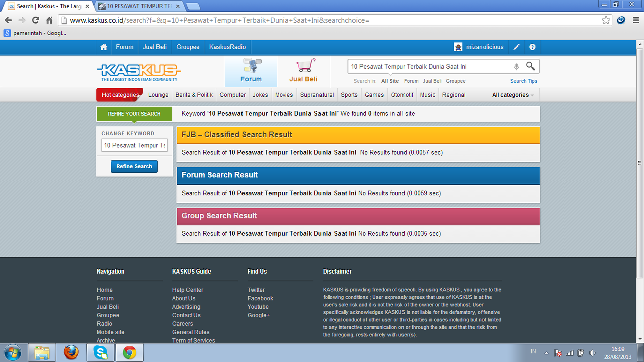Viewport: 644px width, 362px height.
Task: Click the Refine Search button
Action: 134,166
